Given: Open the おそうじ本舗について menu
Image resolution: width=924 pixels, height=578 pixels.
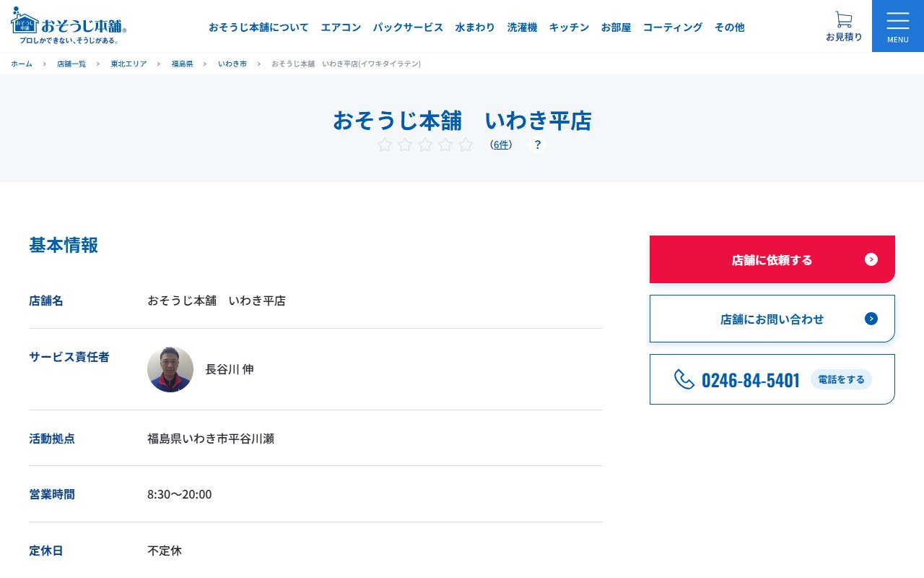Looking at the screenshot, I should tap(258, 27).
